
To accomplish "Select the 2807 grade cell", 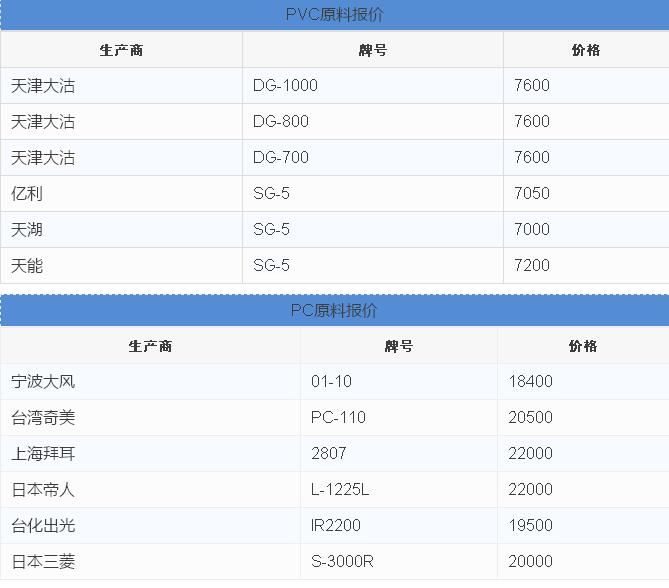I will [399, 454].
